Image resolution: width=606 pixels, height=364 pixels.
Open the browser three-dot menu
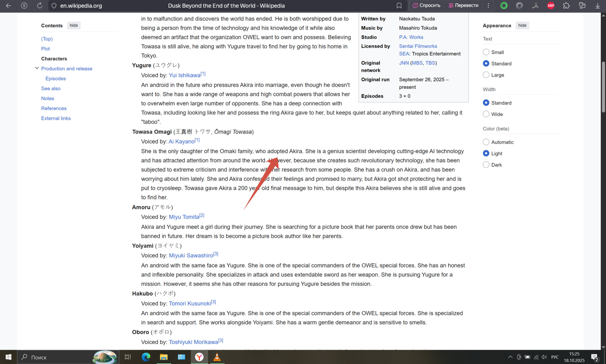(488, 6)
